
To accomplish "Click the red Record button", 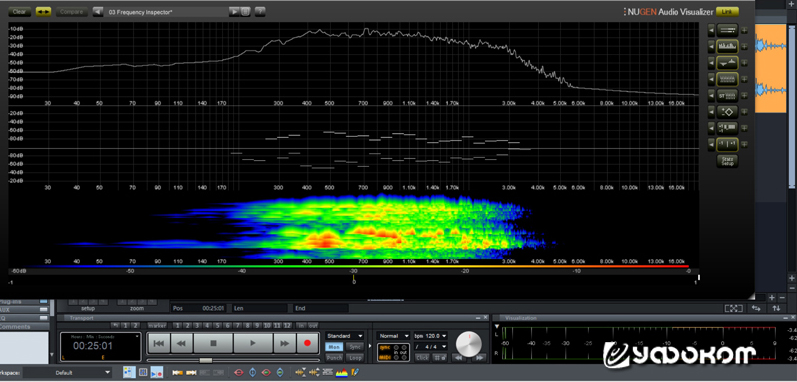I will [x=307, y=343].
